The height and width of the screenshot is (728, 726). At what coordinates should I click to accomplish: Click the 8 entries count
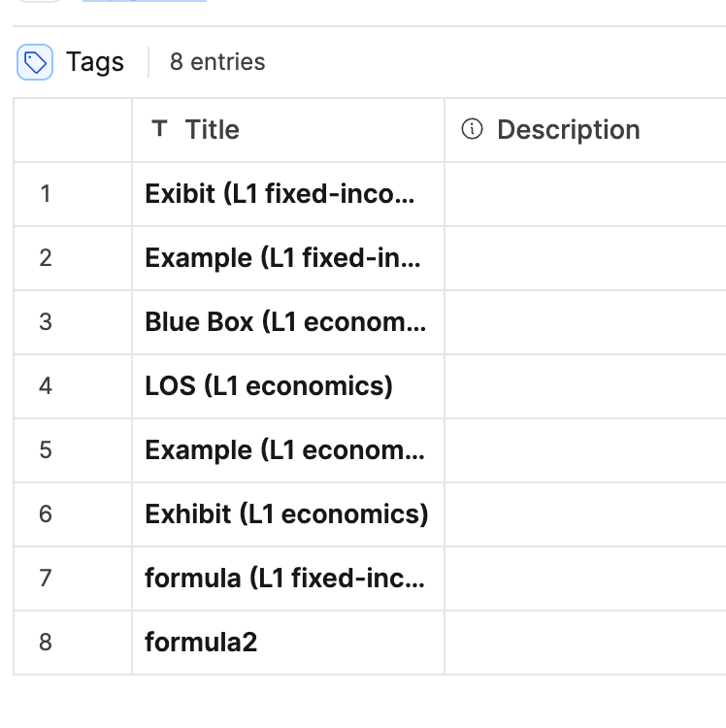(x=217, y=62)
